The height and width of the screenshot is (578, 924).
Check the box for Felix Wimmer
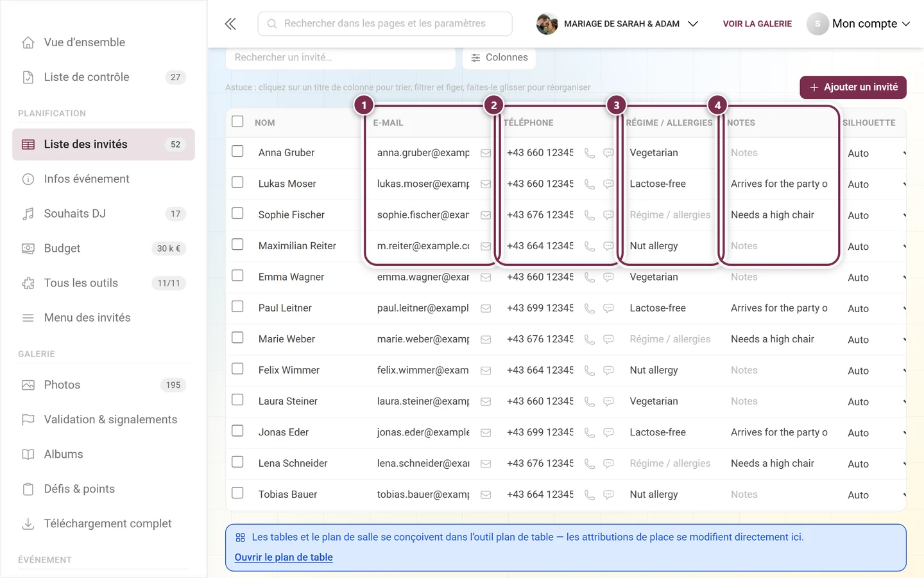237,369
